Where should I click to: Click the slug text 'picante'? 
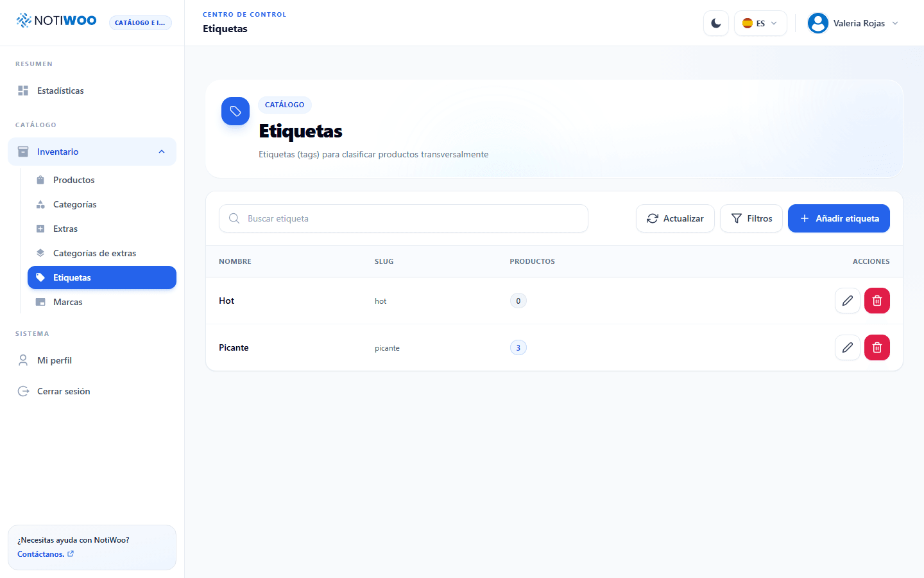click(387, 348)
